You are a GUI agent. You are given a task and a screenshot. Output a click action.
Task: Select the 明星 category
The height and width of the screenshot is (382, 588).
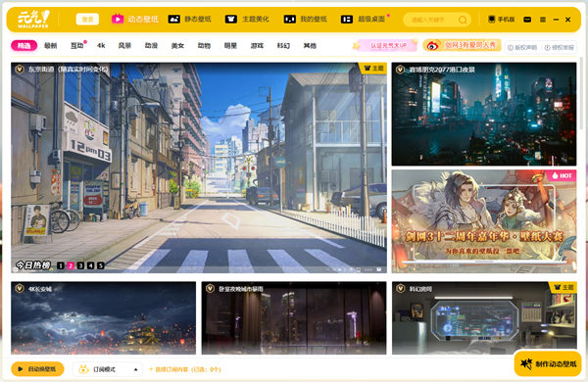230,46
